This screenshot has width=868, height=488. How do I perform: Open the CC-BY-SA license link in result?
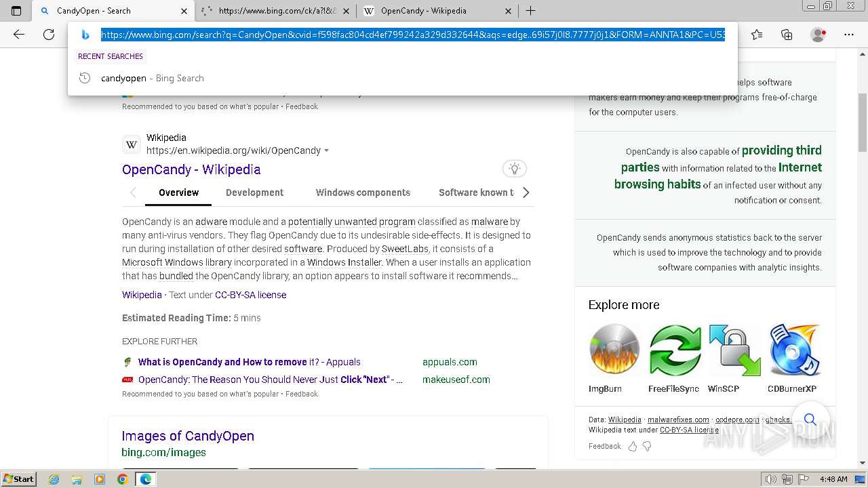point(250,295)
